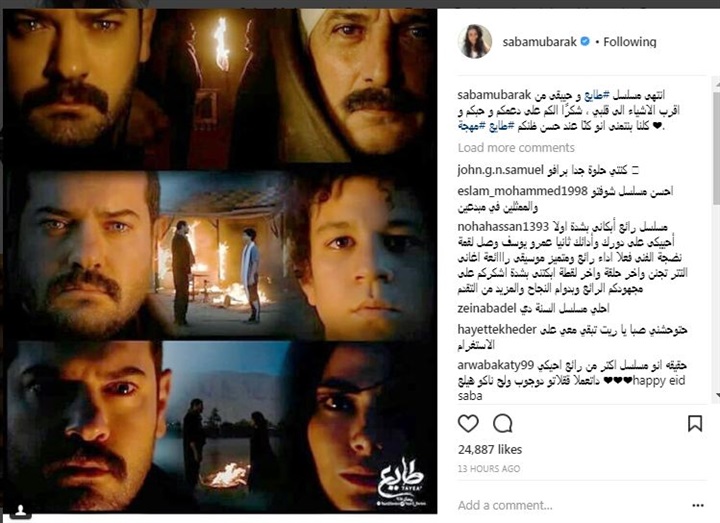Open the three-dots options menu
Viewport: 720px width, 523px height.
click(x=698, y=506)
